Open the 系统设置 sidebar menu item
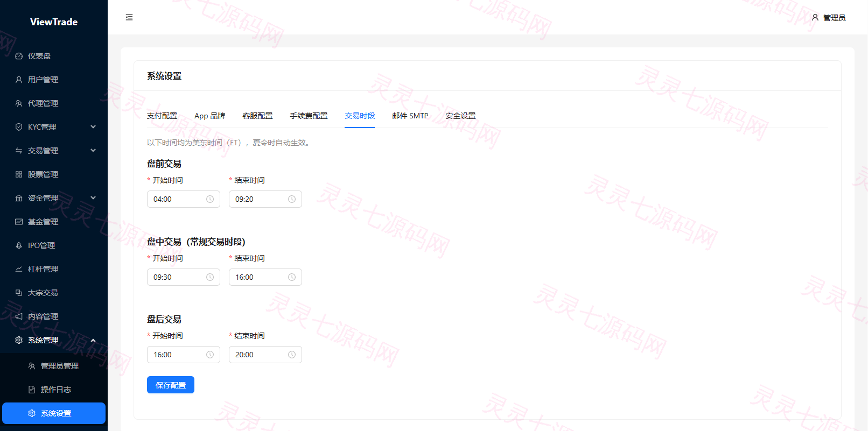The width and height of the screenshot is (868, 431). [x=54, y=413]
